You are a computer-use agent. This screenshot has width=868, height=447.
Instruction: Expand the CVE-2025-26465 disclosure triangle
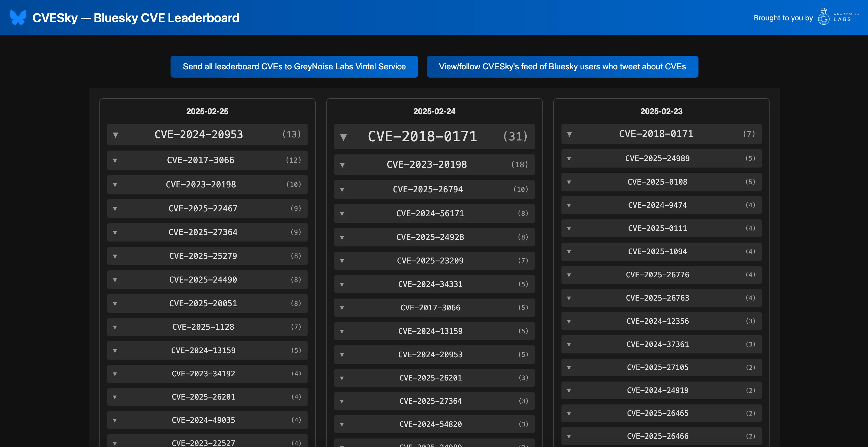[x=569, y=414]
